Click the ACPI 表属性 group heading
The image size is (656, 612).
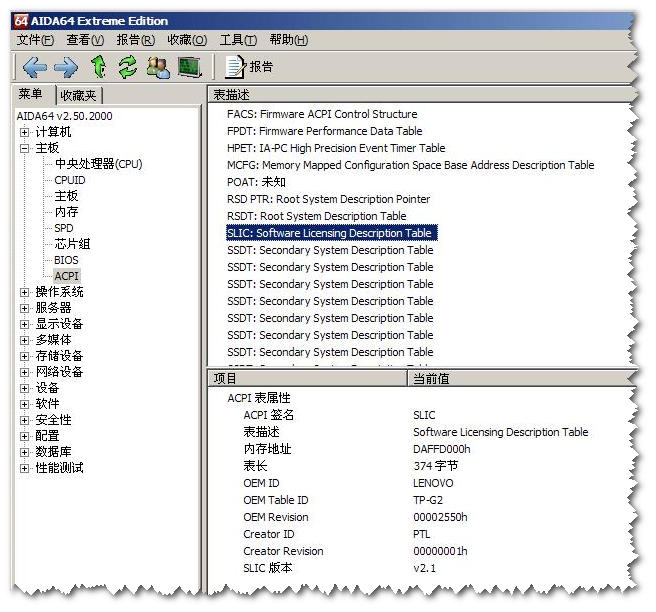pos(259,398)
